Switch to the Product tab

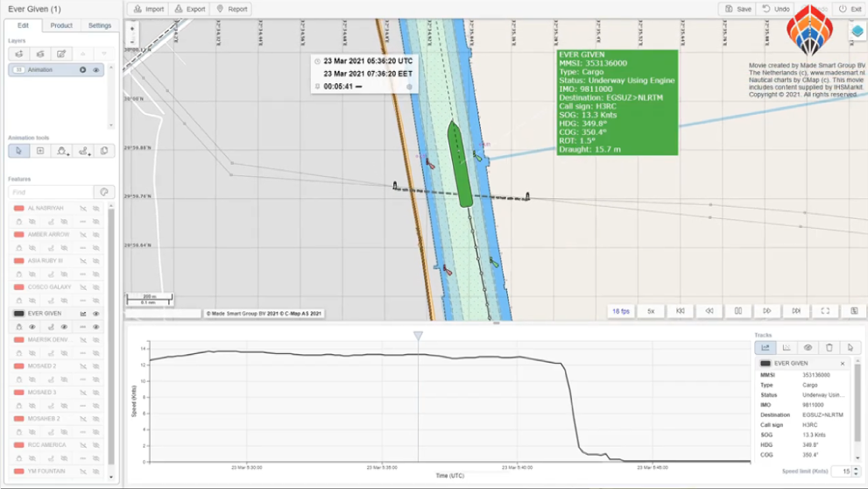tap(61, 25)
